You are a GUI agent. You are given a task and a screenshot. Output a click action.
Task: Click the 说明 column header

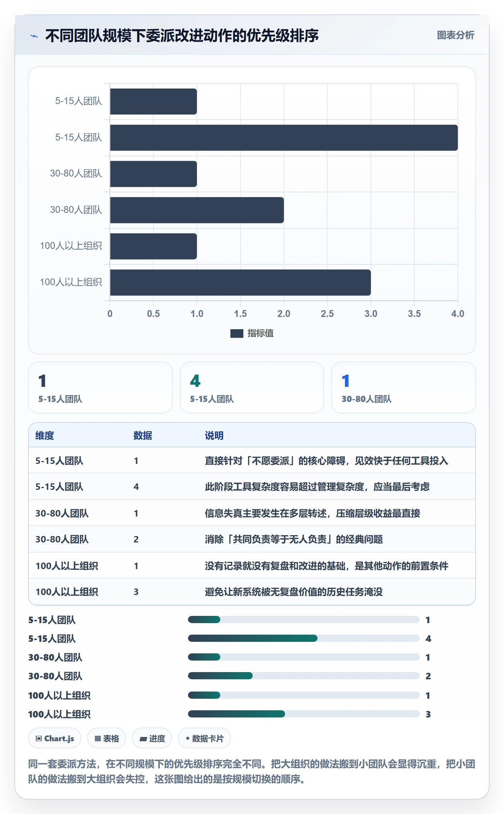214,435
